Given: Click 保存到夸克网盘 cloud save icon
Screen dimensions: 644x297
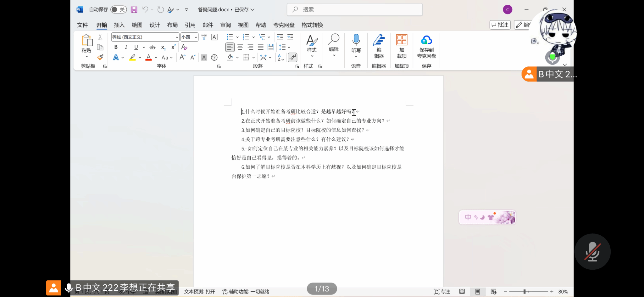Looking at the screenshot, I should click(426, 40).
